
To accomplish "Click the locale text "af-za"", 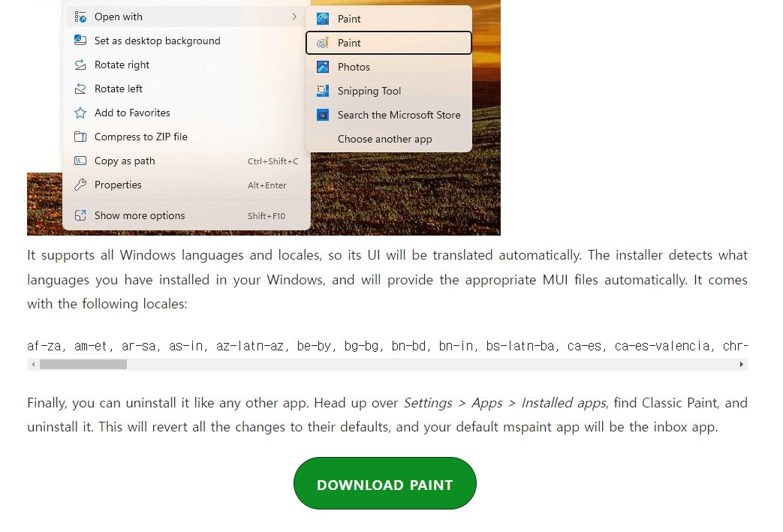I will click(44, 346).
